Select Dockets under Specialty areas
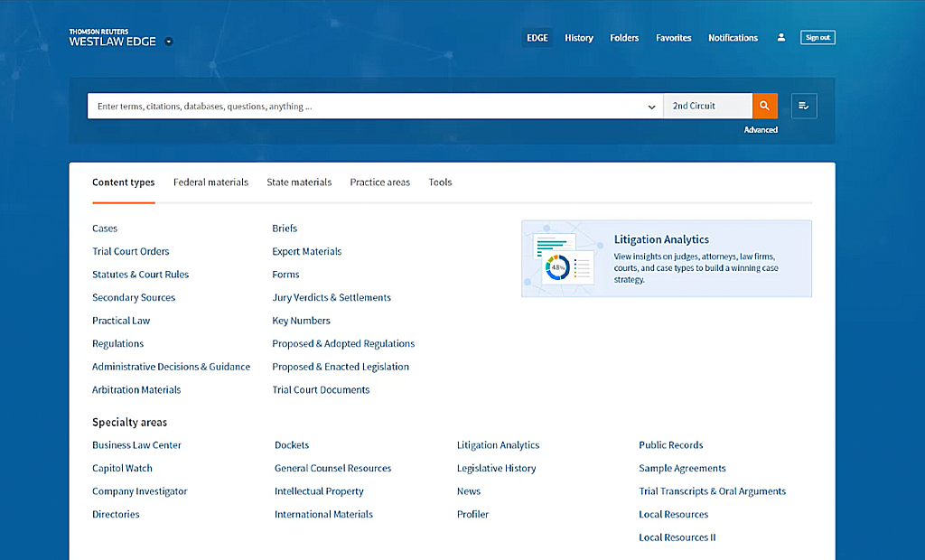 coord(292,445)
